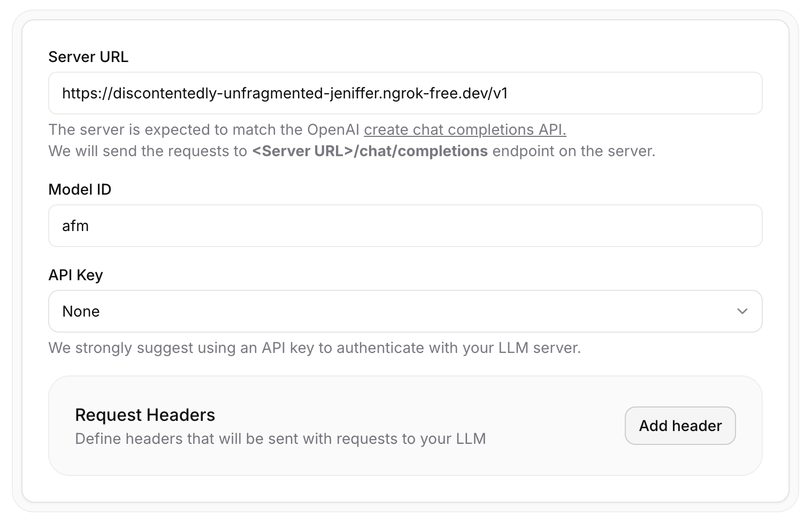The image size is (812, 523).
Task: Click the 'Define headers that will be sent' description
Action: point(280,439)
